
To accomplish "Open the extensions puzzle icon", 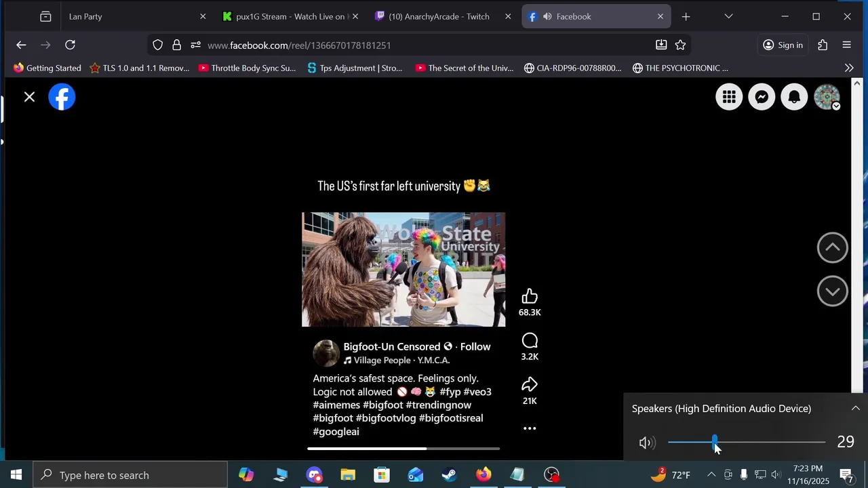I will 823,45.
